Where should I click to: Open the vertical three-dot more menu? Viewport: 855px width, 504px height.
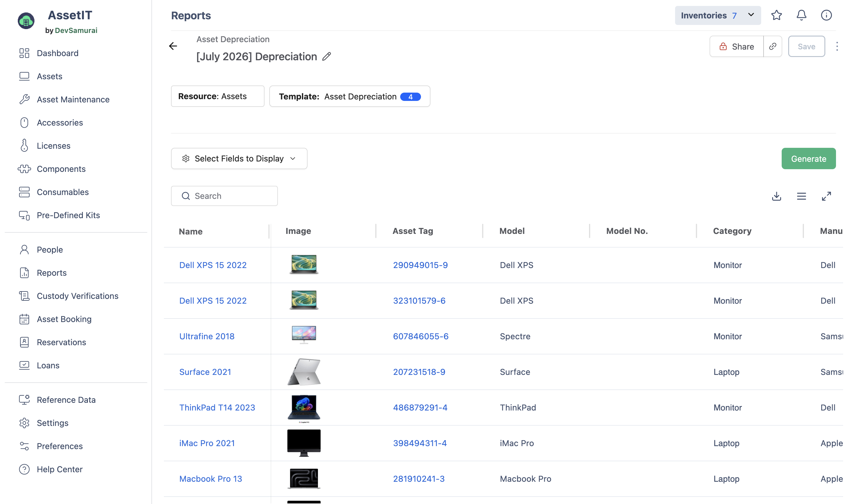pyautogui.click(x=837, y=46)
